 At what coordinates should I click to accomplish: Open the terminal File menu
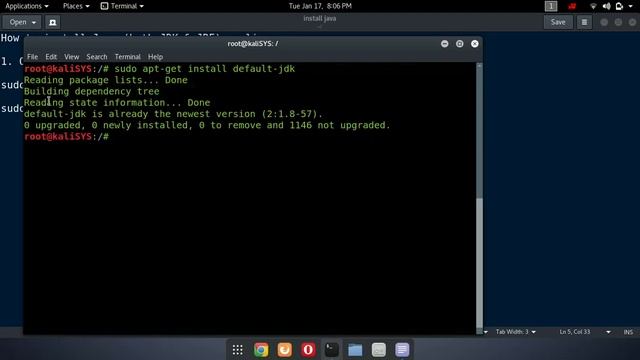pos(32,57)
